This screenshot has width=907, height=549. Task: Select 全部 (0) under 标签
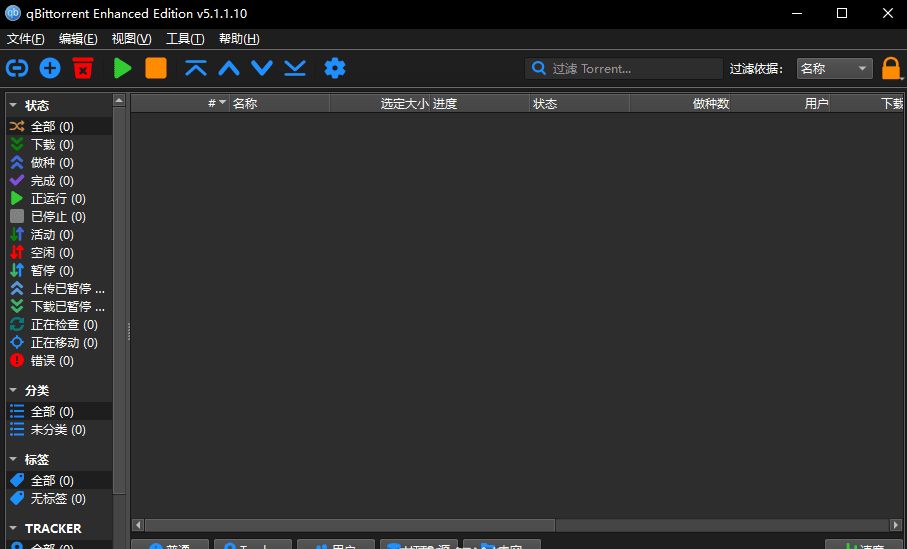click(60, 480)
